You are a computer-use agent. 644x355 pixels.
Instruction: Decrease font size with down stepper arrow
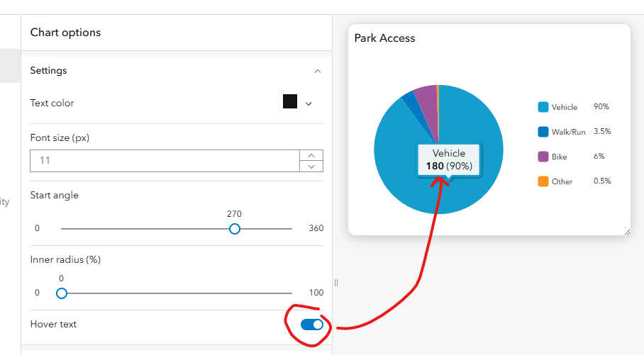311,167
